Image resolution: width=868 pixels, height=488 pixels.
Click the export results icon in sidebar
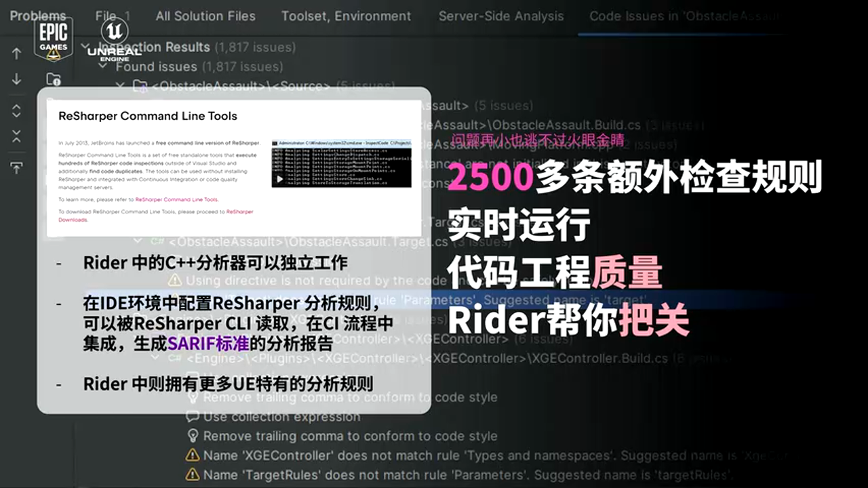(17, 167)
